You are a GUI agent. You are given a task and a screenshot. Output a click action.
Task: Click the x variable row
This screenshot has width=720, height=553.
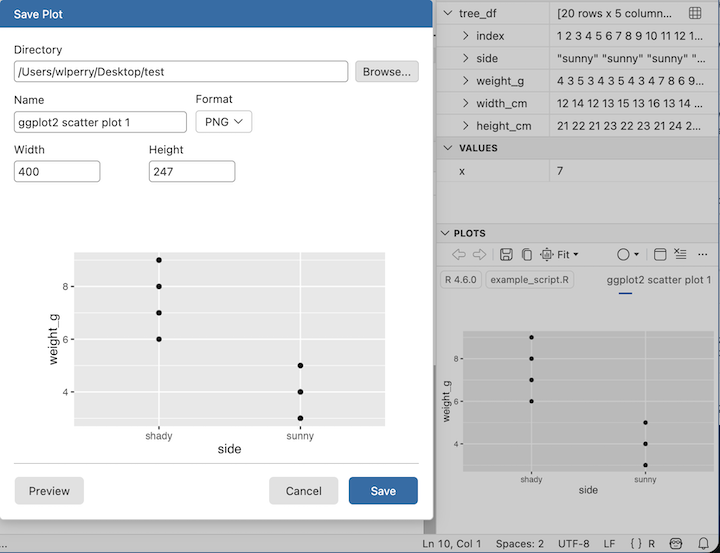tap(577, 171)
